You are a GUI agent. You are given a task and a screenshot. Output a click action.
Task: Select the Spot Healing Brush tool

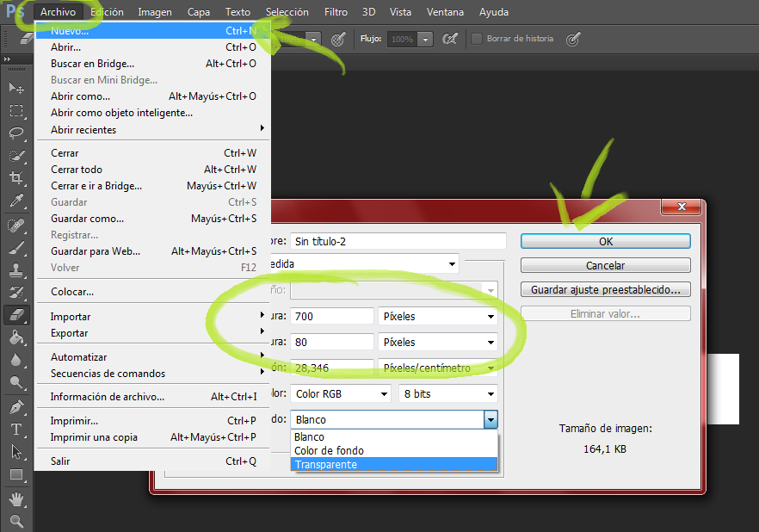[16, 225]
